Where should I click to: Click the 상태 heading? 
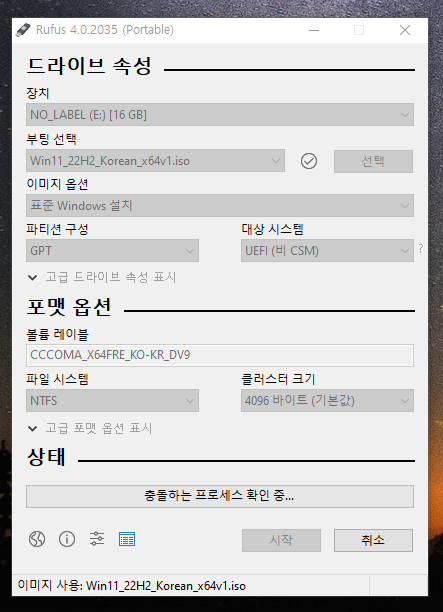tap(46, 457)
